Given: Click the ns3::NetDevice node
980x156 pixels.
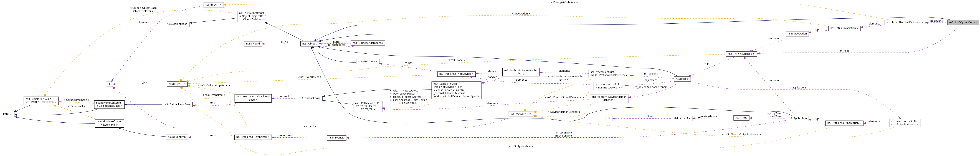Looking at the screenshot, I should pyautogui.click(x=367, y=61).
